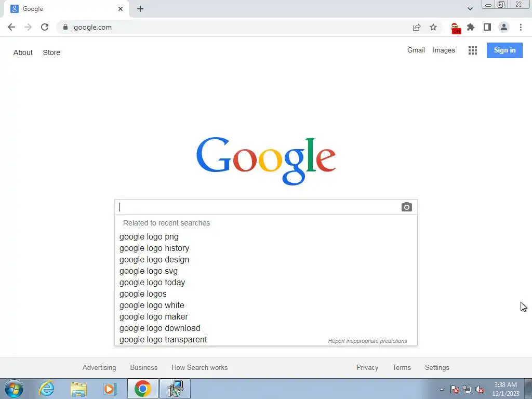
Task: Open Windows Media Player in taskbar
Action: click(x=109, y=389)
